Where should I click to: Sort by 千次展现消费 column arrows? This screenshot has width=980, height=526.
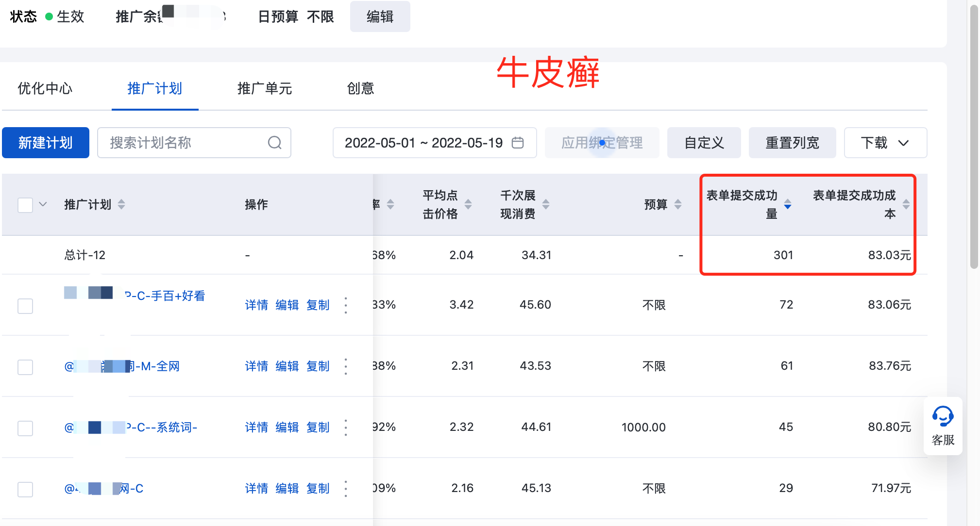coord(546,204)
